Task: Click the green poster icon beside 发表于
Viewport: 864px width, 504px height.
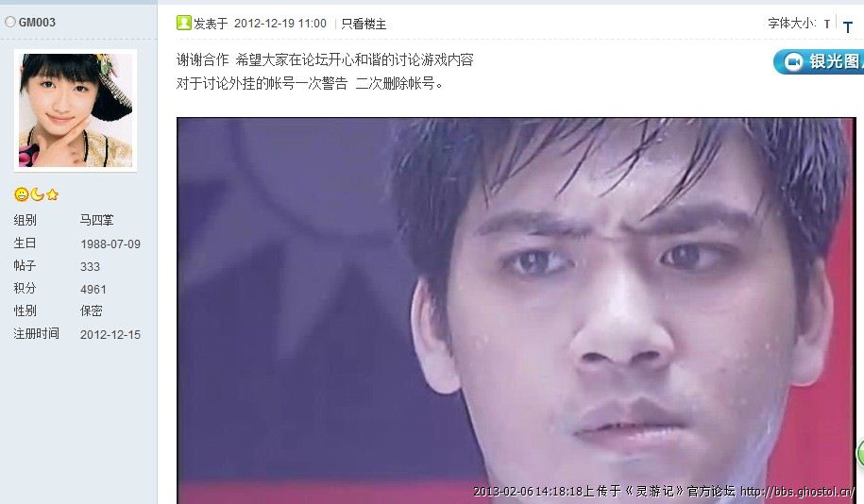Action: click(183, 23)
